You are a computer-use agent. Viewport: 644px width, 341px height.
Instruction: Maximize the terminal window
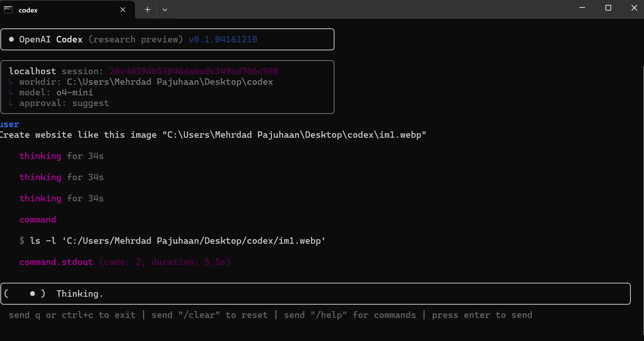point(608,8)
